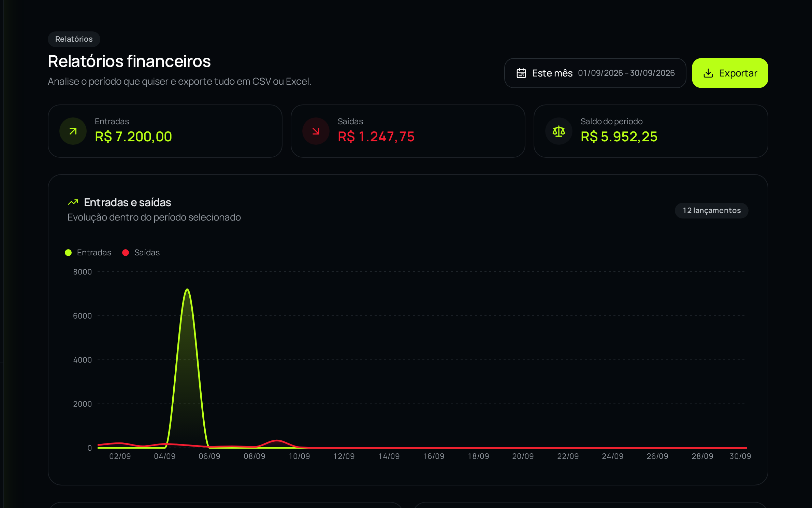
Task: Click the 01/09/2026 – 30/09/2026 date text
Action: [x=626, y=73]
